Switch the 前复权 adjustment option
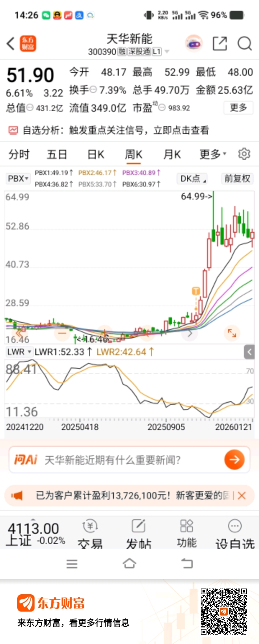 pyautogui.click(x=237, y=178)
